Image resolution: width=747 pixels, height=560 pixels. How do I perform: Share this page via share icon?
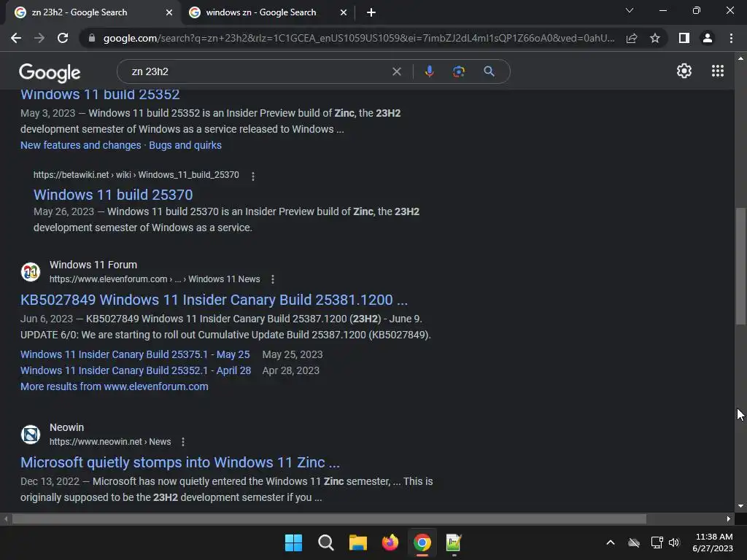coord(632,38)
